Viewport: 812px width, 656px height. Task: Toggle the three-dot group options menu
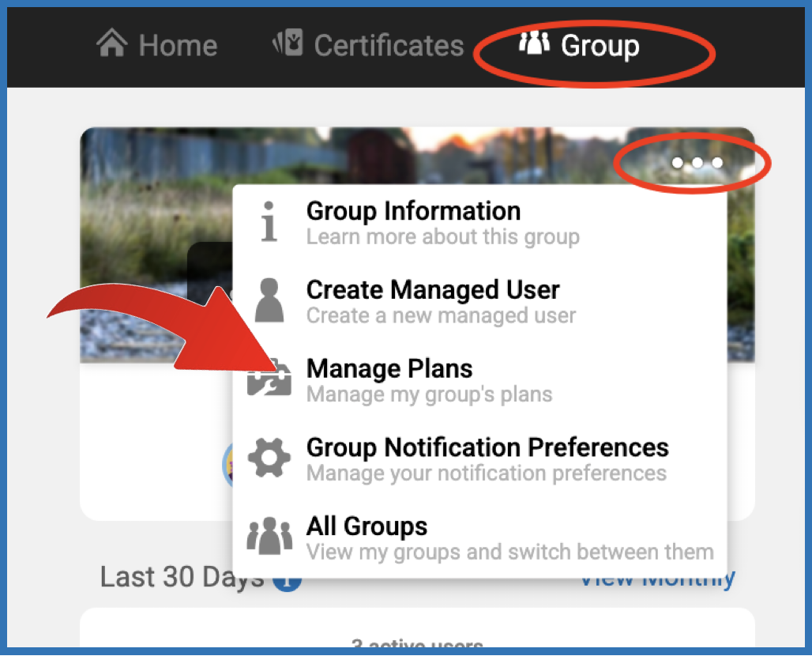tap(696, 163)
